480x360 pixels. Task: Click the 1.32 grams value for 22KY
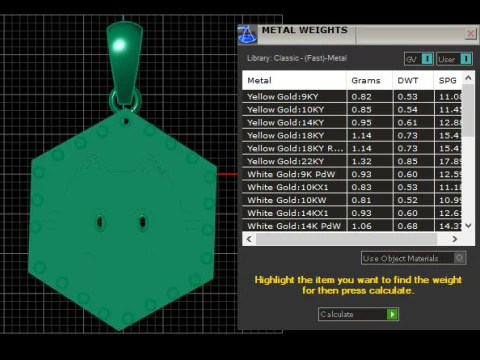click(361, 161)
